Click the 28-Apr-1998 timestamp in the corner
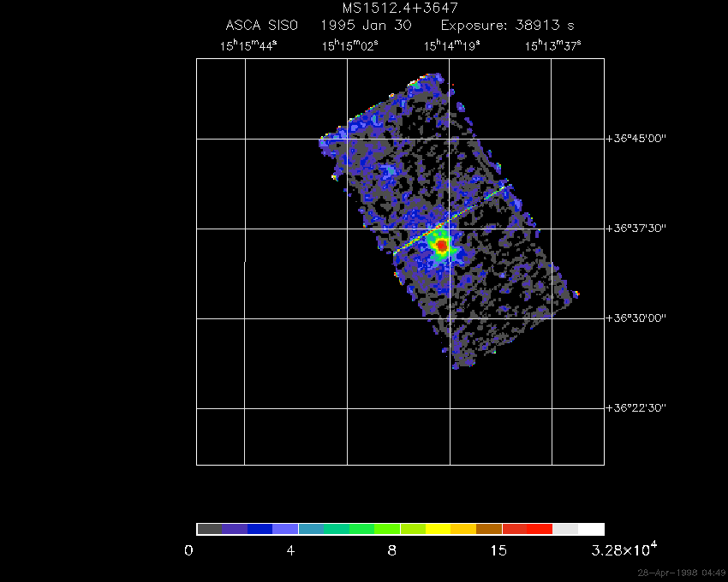728x582 pixels. click(x=682, y=573)
